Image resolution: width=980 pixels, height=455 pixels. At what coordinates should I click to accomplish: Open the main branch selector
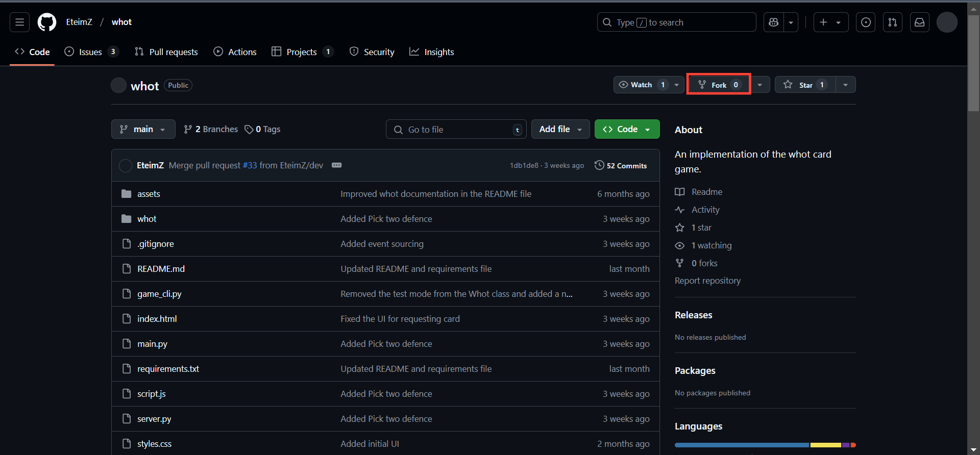pyautogui.click(x=143, y=129)
